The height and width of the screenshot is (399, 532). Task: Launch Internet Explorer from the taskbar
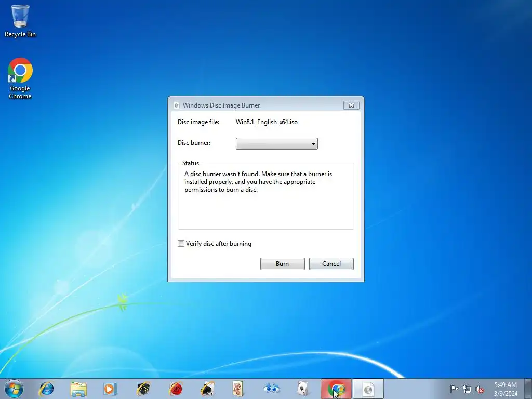pos(46,389)
